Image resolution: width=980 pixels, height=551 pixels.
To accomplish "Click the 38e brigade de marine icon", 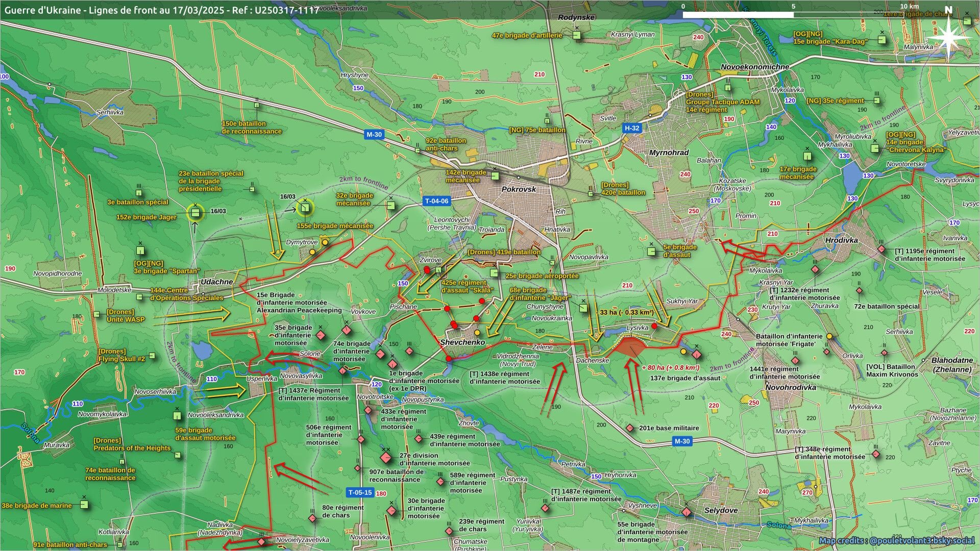I will 84,505.
